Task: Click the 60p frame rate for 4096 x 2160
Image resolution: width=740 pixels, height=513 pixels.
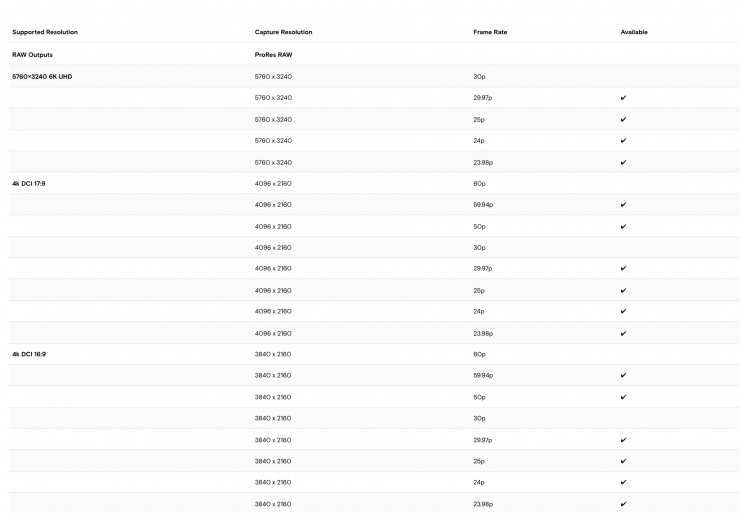Action: point(479,183)
